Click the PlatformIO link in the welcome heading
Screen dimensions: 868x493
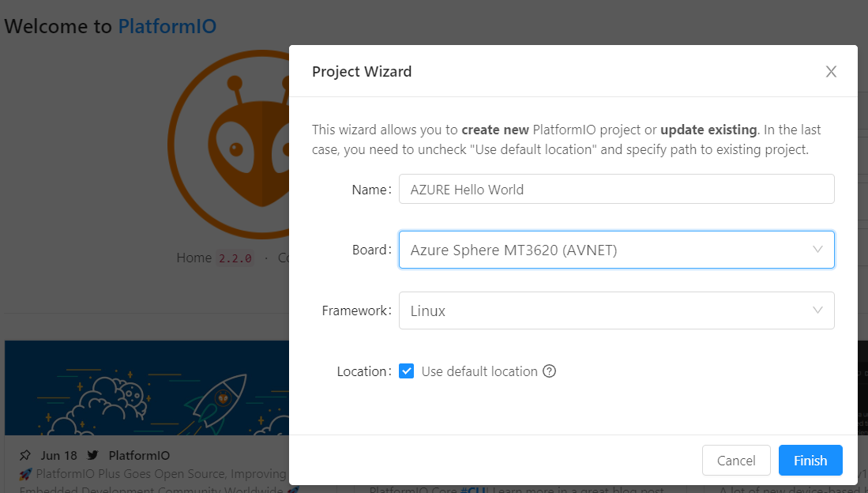point(167,26)
